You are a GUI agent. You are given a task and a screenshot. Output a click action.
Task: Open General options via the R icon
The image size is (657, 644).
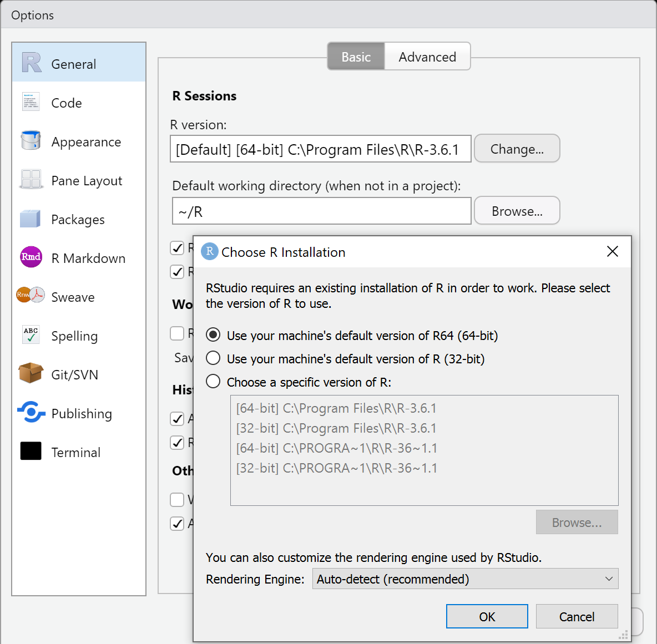point(32,62)
